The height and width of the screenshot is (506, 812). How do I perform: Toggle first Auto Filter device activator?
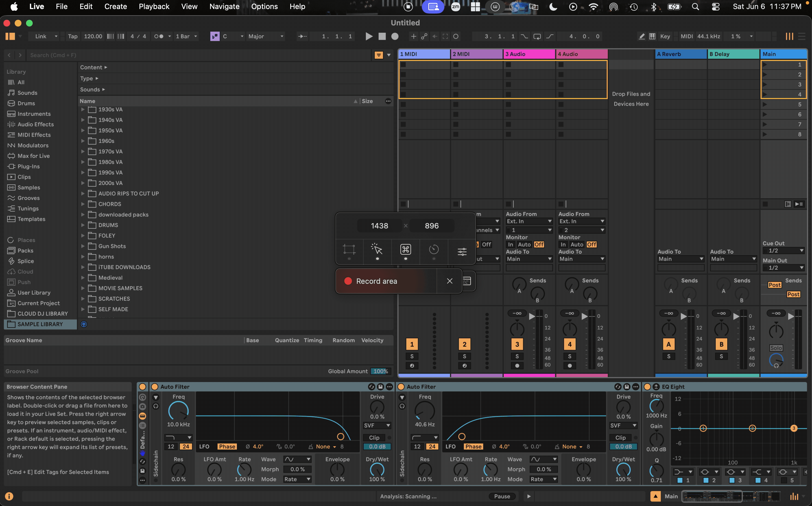pyautogui.click(x=154, y=387)
